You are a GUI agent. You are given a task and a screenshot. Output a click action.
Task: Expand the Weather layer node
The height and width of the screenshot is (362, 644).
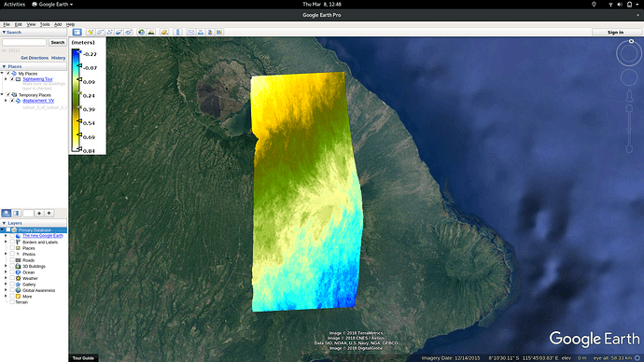6,278
